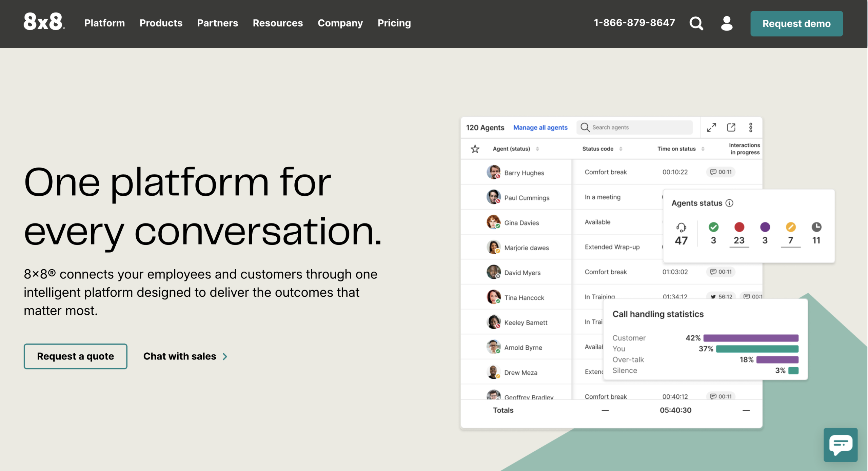Select the yellow slashed status icon
Image resolution: width=868 pixels, height=471 pixels.
[791, 227]
